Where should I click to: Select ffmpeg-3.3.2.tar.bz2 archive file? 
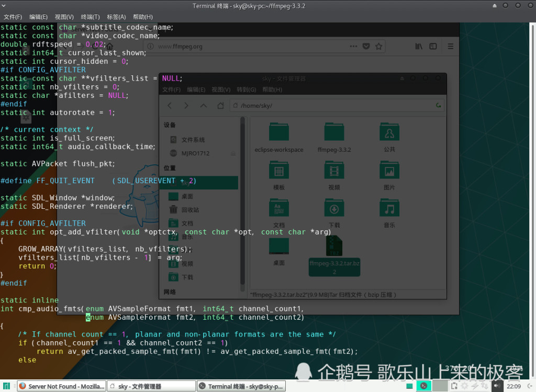[334, 256]
